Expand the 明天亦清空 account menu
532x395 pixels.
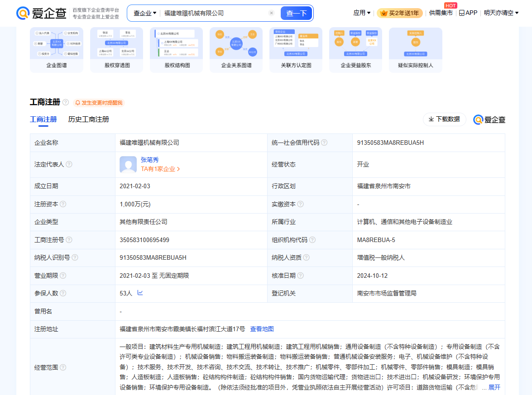pos(501,13)
